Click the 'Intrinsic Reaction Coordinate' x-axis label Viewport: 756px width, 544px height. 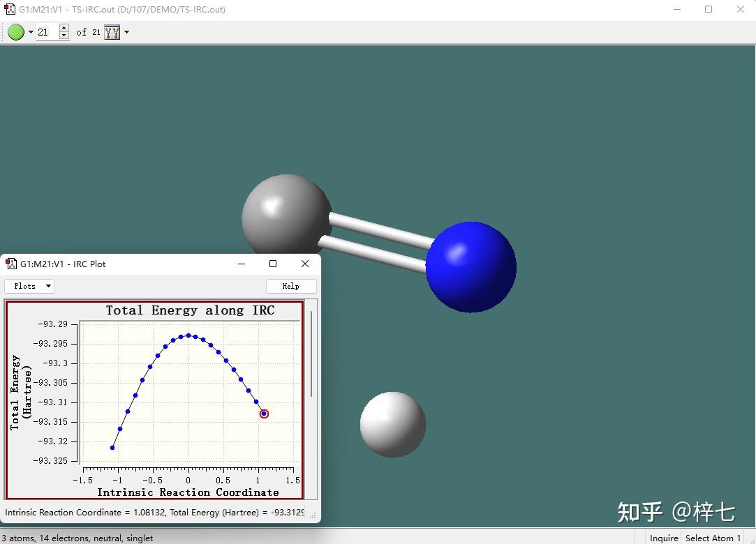point(188,492)
